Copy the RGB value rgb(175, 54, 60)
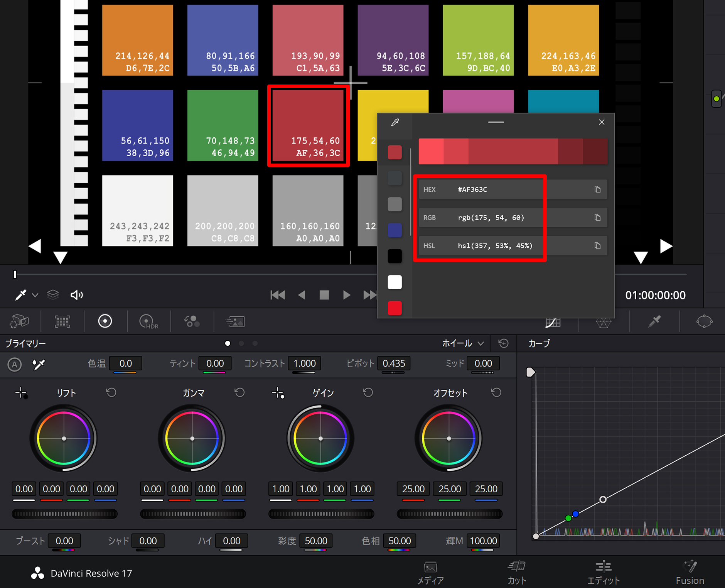Viewport: 725px width, 588px height. pos(597,218)
